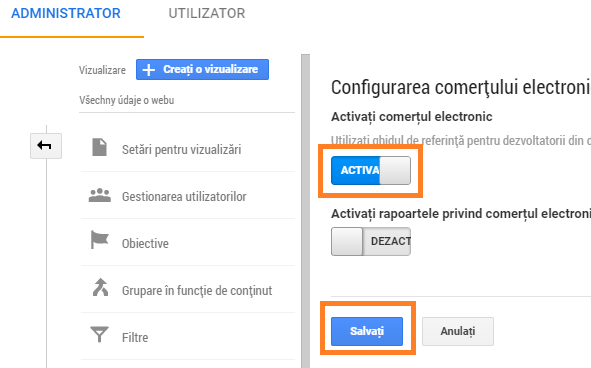Click the people icon for Gestionarea utilizatorilor
591x368 pixels.
(x=100, y=195)
